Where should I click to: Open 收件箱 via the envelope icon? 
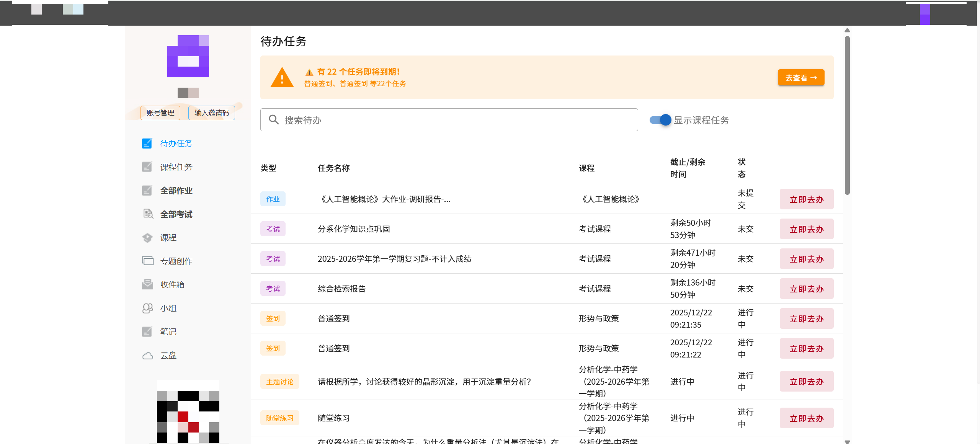click(x=147, y=284)
